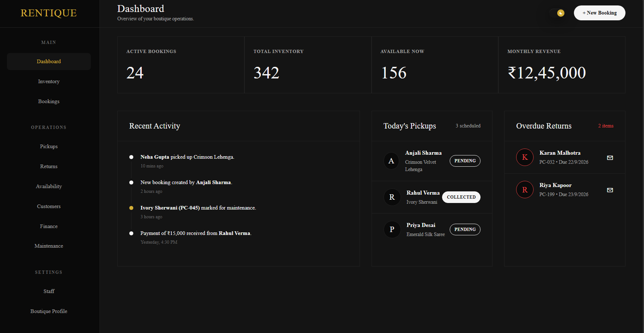Go to Maintenance in sidebar
Image resolution: width=644 pixels, height=333 pixels.
click(49, 246)
